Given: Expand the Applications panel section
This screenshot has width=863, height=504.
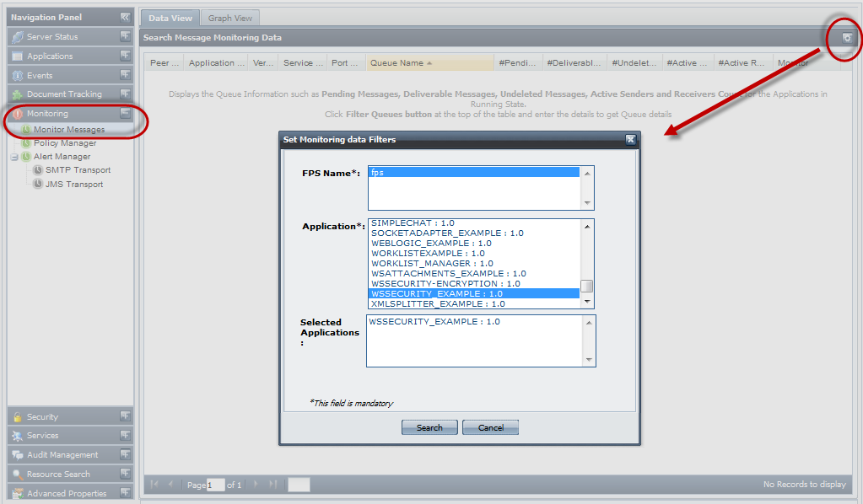Looking at the screenshot, I should (125, 56).
